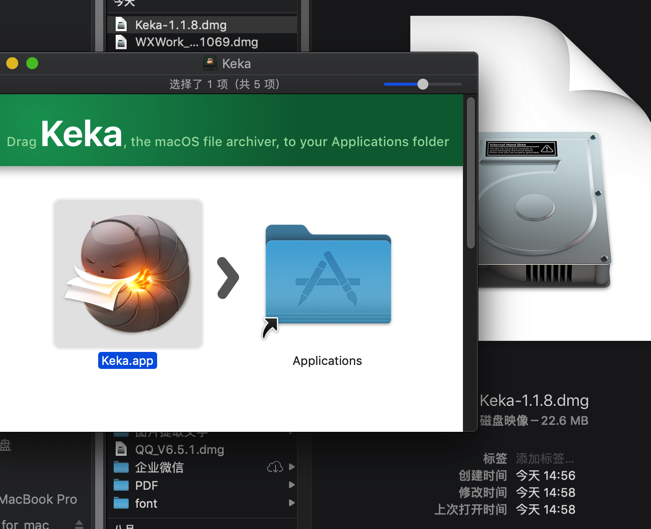Expand the font folder arrow
Image resolution: width=651 pixels, height=529 pixels.
coord(292,503)
